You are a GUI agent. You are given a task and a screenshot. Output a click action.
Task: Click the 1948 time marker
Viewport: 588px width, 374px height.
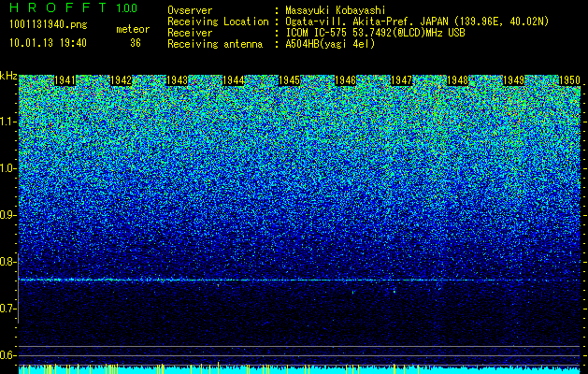click(x=458, y=80)
